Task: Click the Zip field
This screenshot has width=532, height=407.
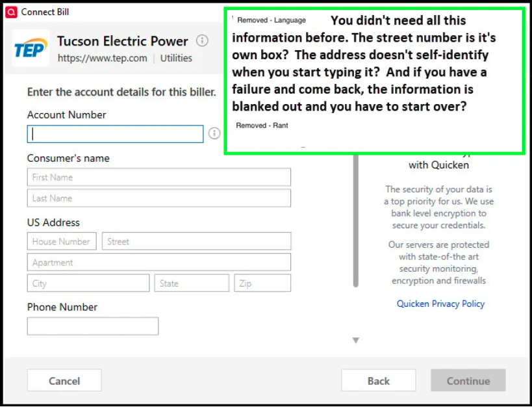Action: [262, 283]
